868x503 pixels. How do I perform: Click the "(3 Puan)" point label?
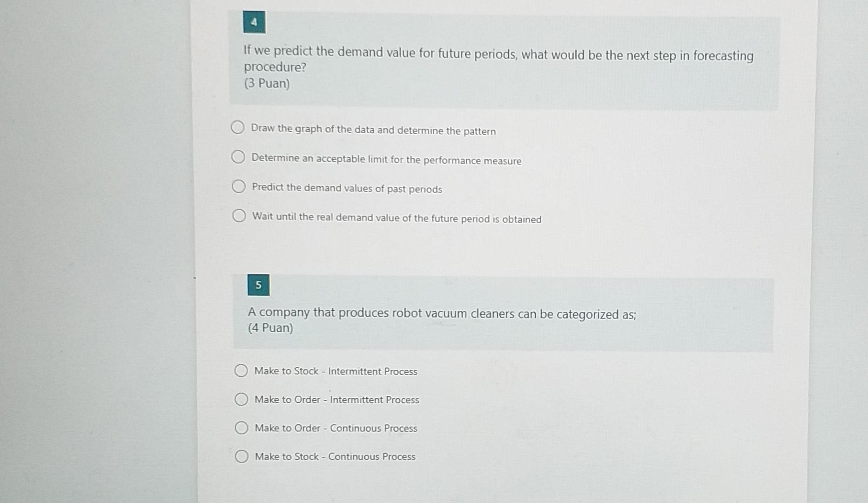click(266, 83)
